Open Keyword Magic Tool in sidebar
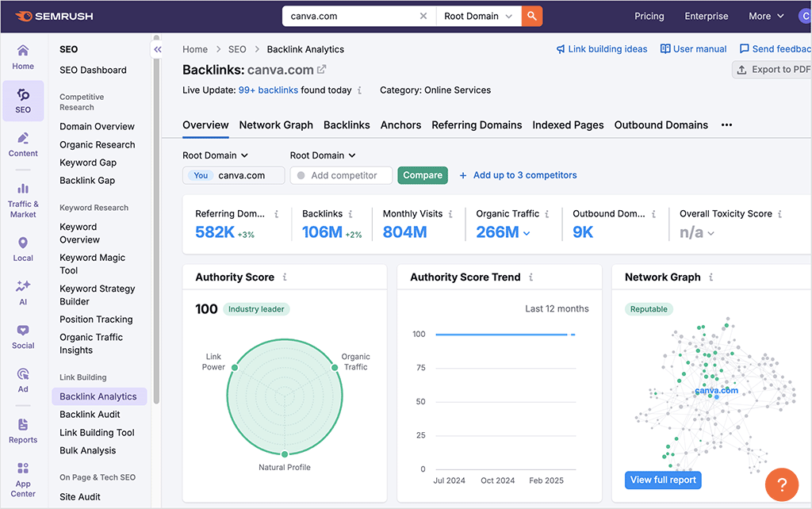This screenshot has width=812, height=509. click(x=92, y=264)
